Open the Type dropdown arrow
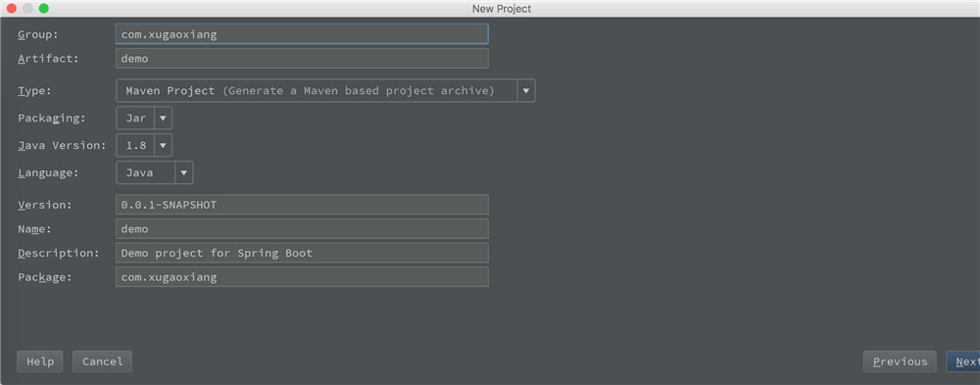 coord(525,91)
